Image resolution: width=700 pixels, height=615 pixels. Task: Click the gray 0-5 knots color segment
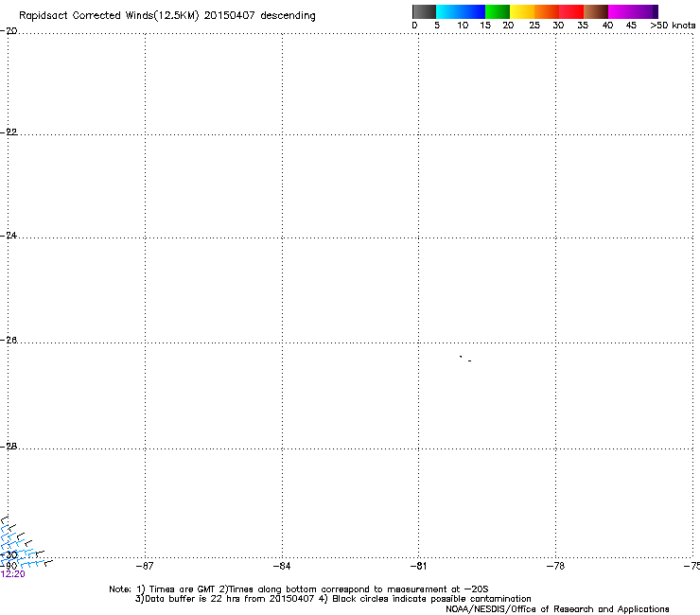pos(424,11)
